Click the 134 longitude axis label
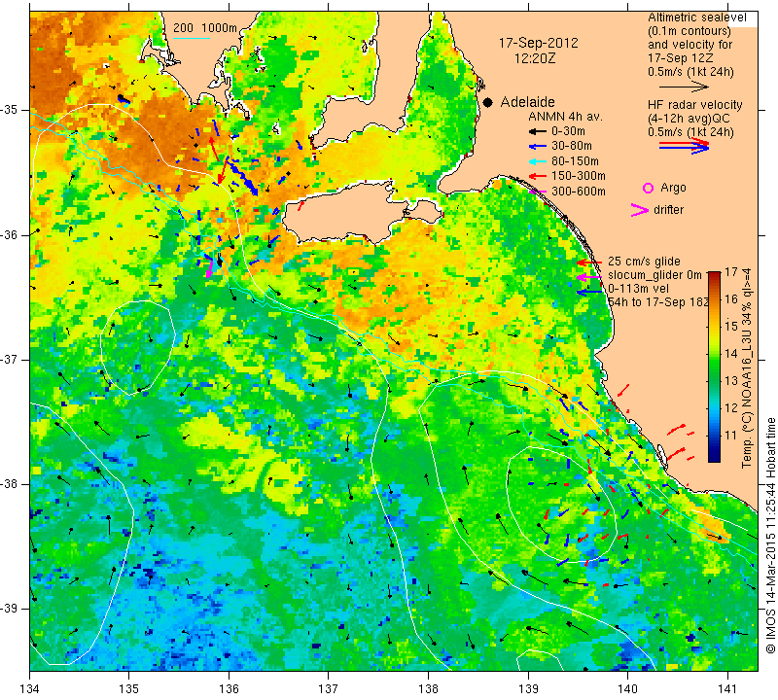Screen dimensions: 778x700 click(x=30, y=689)
